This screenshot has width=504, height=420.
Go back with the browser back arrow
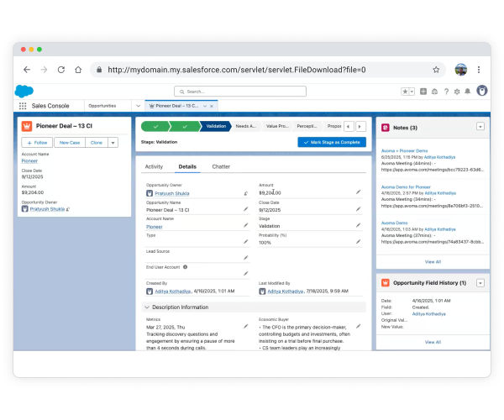[27, 70]
